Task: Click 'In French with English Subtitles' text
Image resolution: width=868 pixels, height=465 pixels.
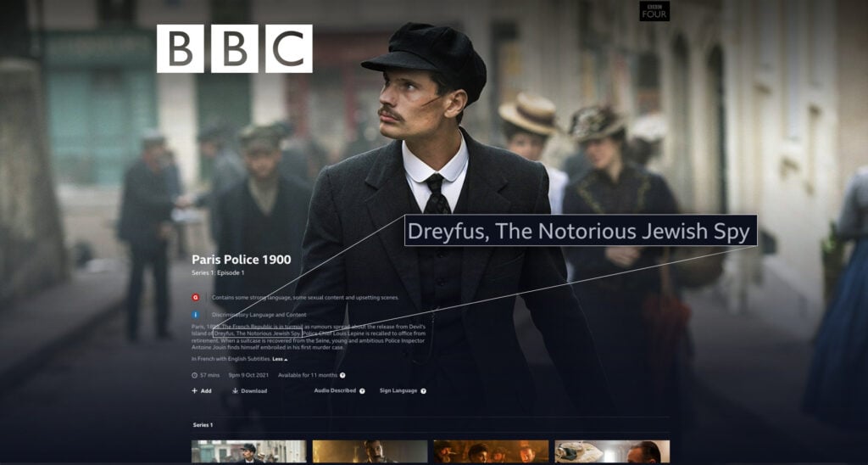Action: click(231, 359)
